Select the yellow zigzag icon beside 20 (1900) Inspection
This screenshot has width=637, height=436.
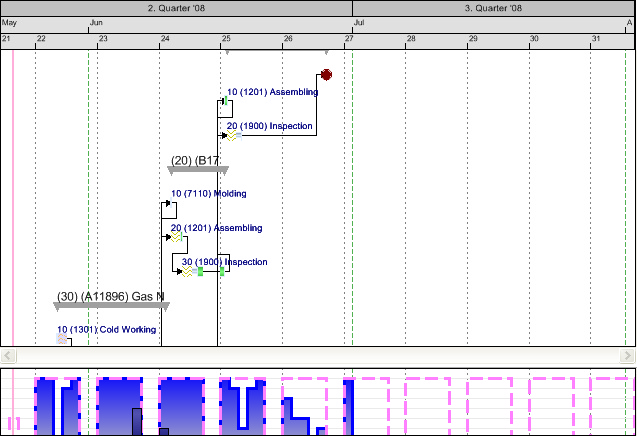point(232,136)
